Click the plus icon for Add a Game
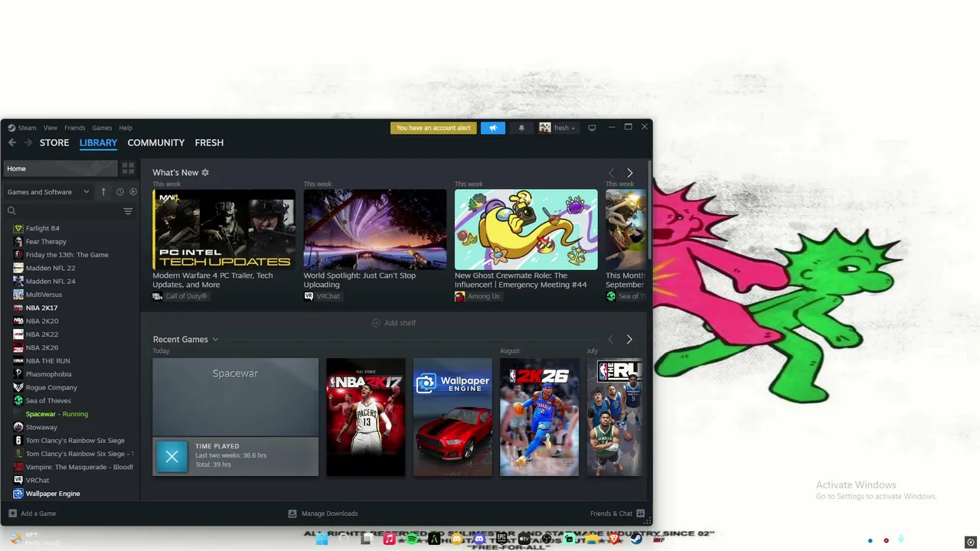The height and width of the screenshot is (551, 980). pos(12,514)
